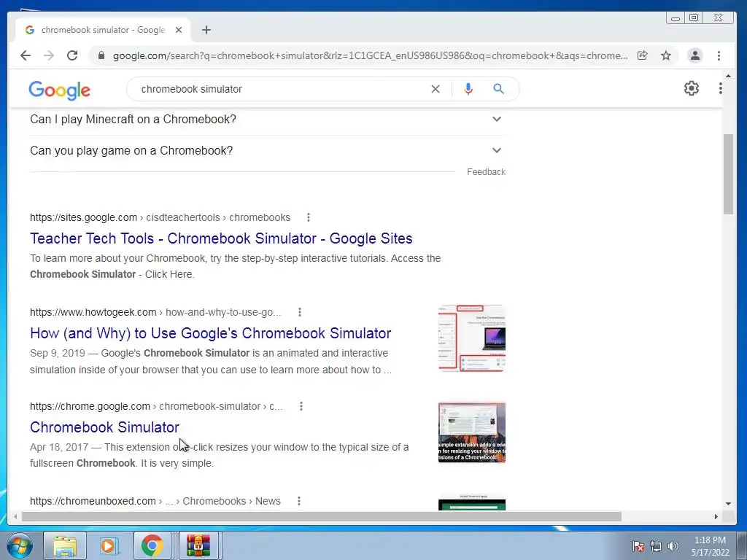Viewport: 747px width, 560px height.
Task: Click the howtogeek.com result URL
Action: [x=155, y=312]
